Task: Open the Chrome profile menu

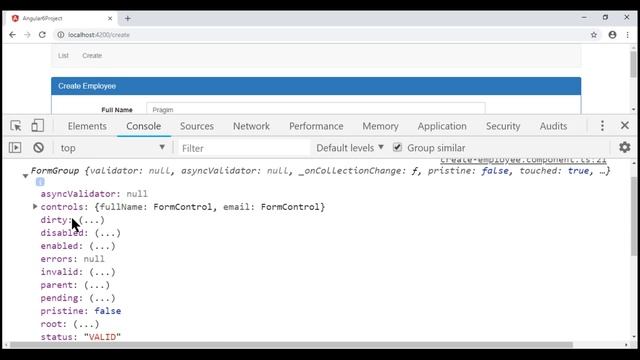Action: (x=612, y=35)
